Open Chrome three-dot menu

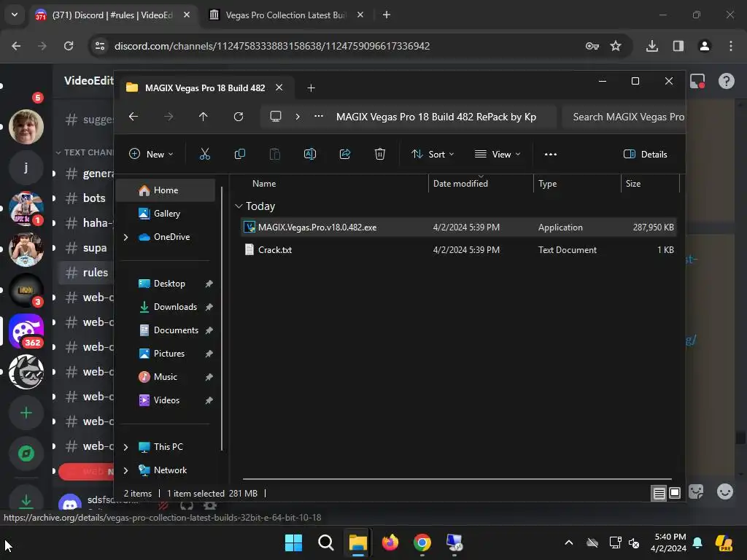tap(731, 46)
